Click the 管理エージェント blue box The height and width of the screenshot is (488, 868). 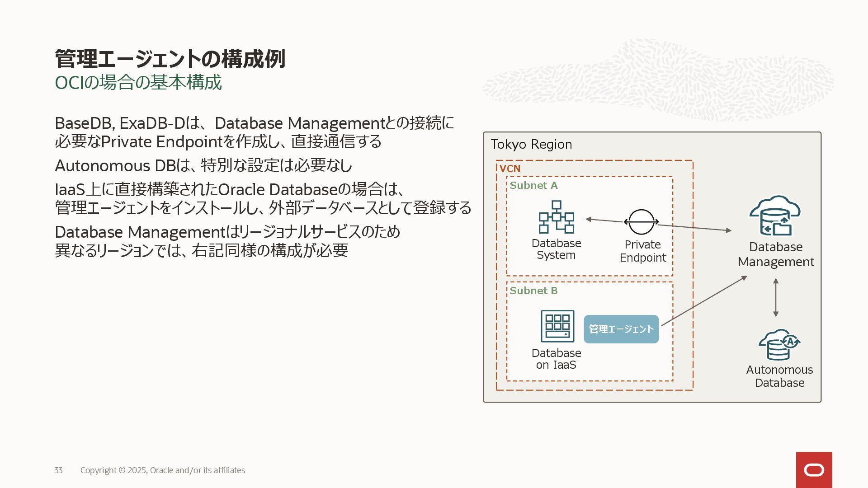621,329
